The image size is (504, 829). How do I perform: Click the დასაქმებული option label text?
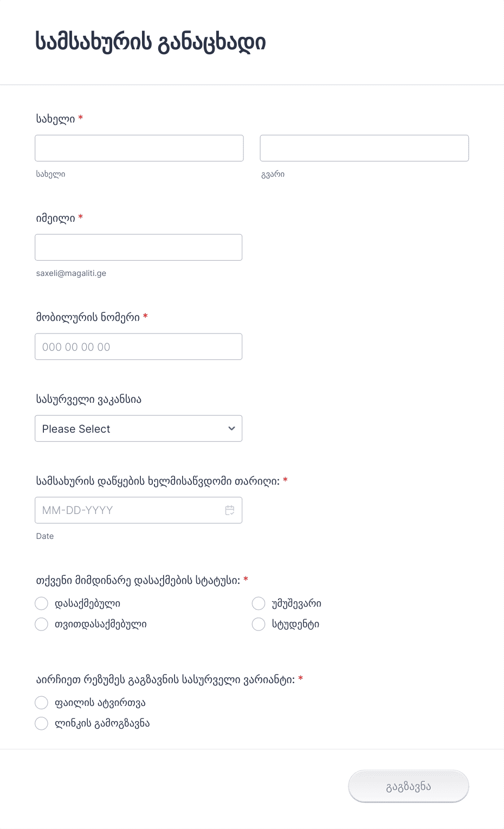(87, 603)
